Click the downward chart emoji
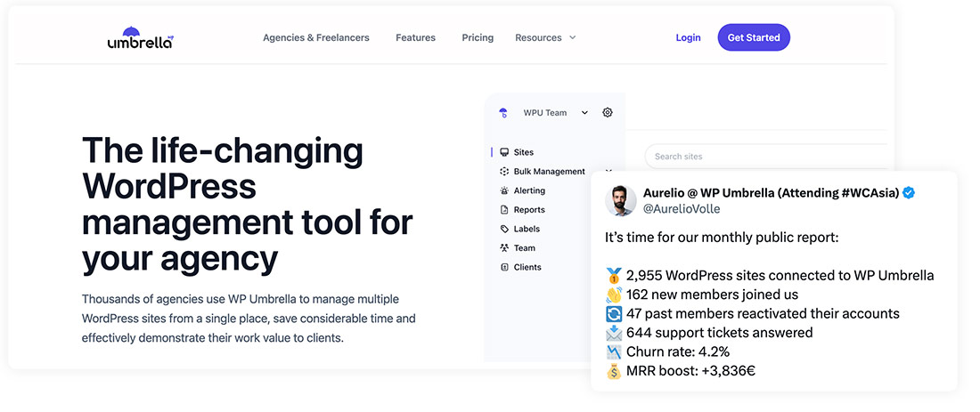 click(614, 352)
